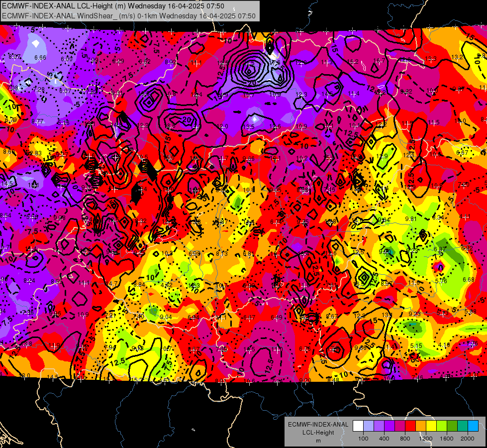Click the red legend color swatch
This screenshot has width=487, height=448.
click(x=410, y=426)
